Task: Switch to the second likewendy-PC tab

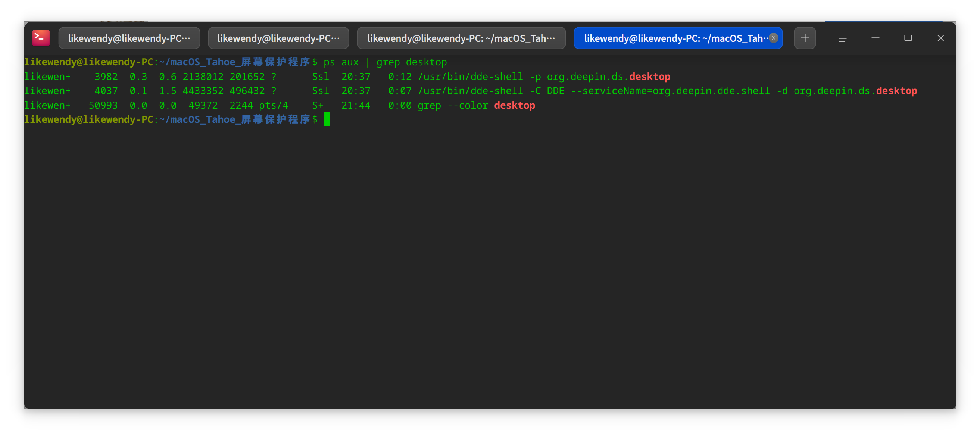Action: 278,38
